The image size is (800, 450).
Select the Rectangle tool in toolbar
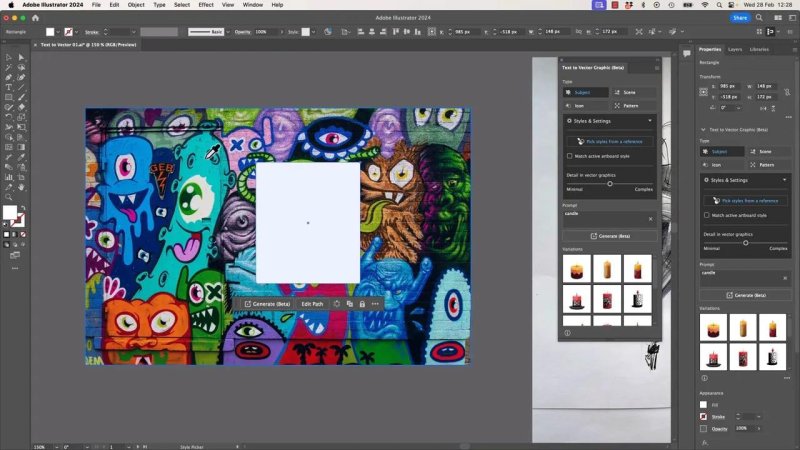point(9,97)
